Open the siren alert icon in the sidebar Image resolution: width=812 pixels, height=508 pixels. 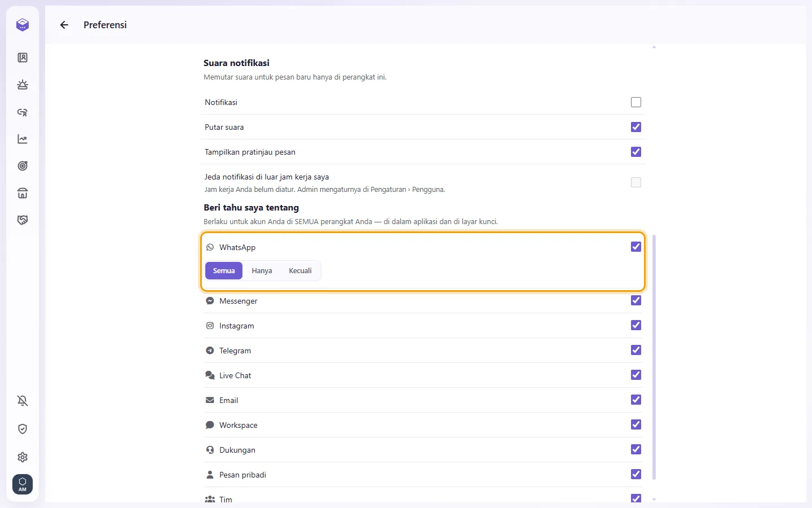pos(23,85)
